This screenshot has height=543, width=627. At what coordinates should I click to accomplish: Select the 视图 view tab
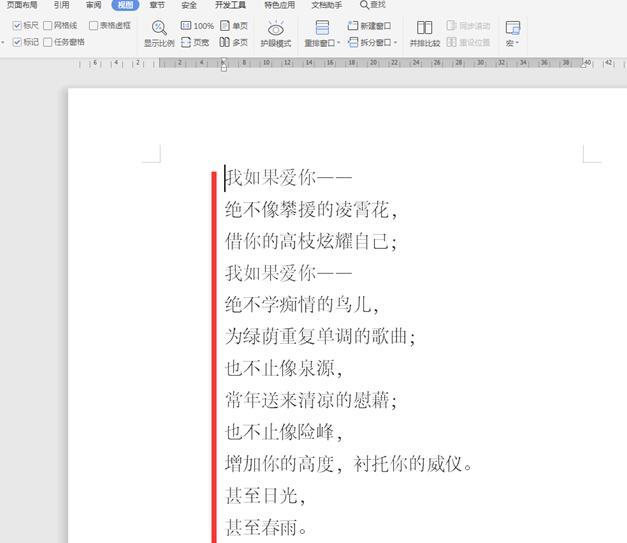(x=125, y=5)
